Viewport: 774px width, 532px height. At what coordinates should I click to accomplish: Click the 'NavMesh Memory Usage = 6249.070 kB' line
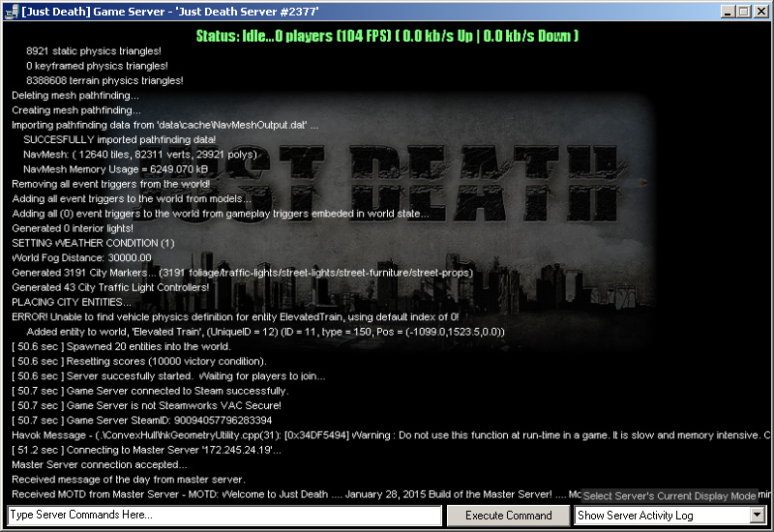115,170
